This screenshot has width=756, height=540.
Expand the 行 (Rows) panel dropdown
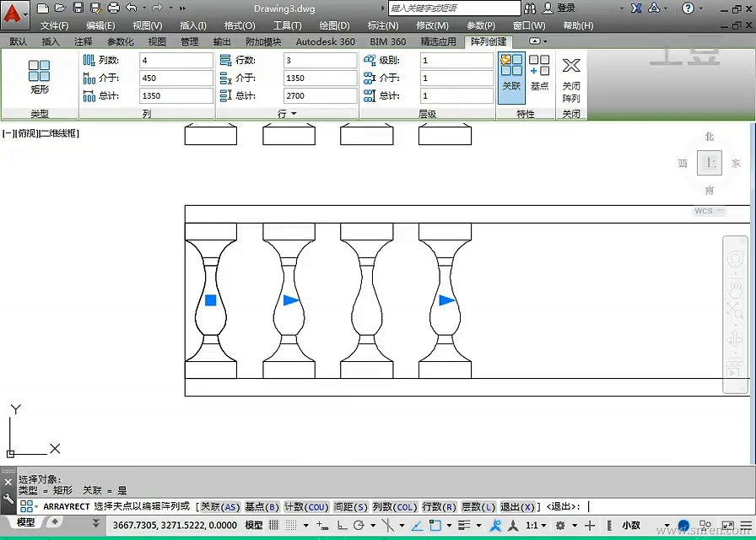point(294,114)
